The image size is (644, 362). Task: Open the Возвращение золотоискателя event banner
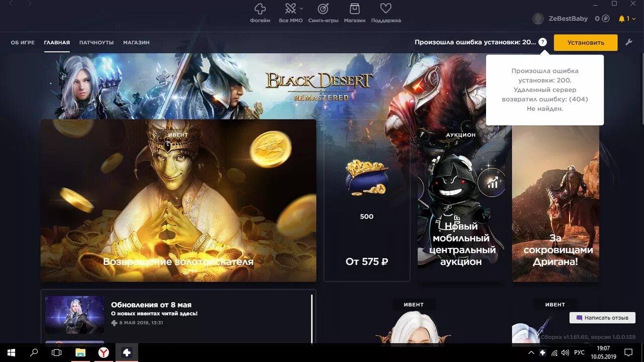178,201
